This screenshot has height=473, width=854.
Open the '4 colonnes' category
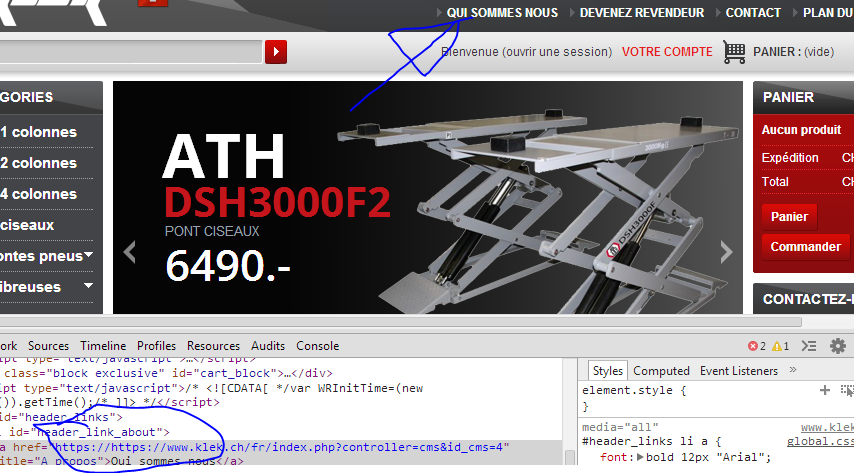coord(39,194)
